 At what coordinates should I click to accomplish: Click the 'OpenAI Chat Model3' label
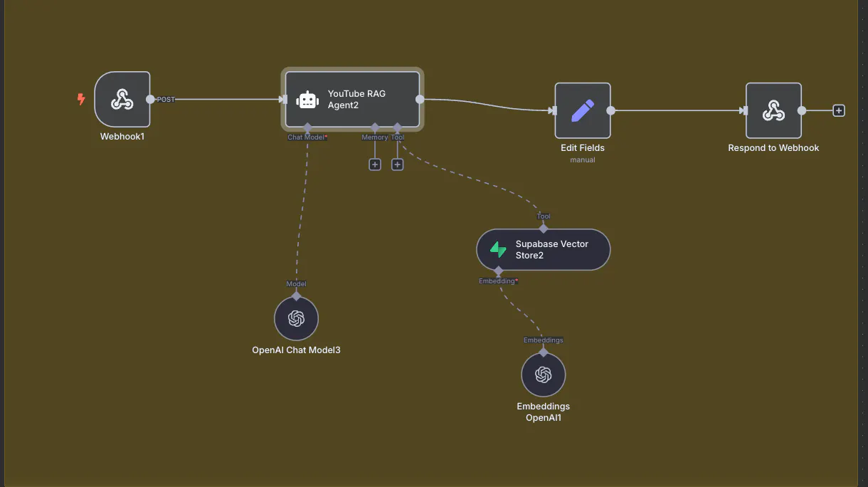click(x=297, y=350)
